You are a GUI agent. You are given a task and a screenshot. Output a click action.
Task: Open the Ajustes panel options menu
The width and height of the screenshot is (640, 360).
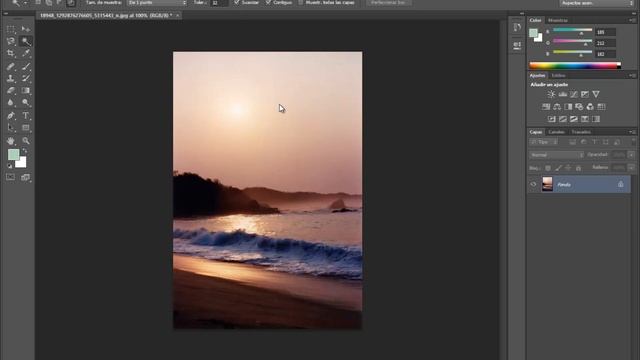coord(632,76)
